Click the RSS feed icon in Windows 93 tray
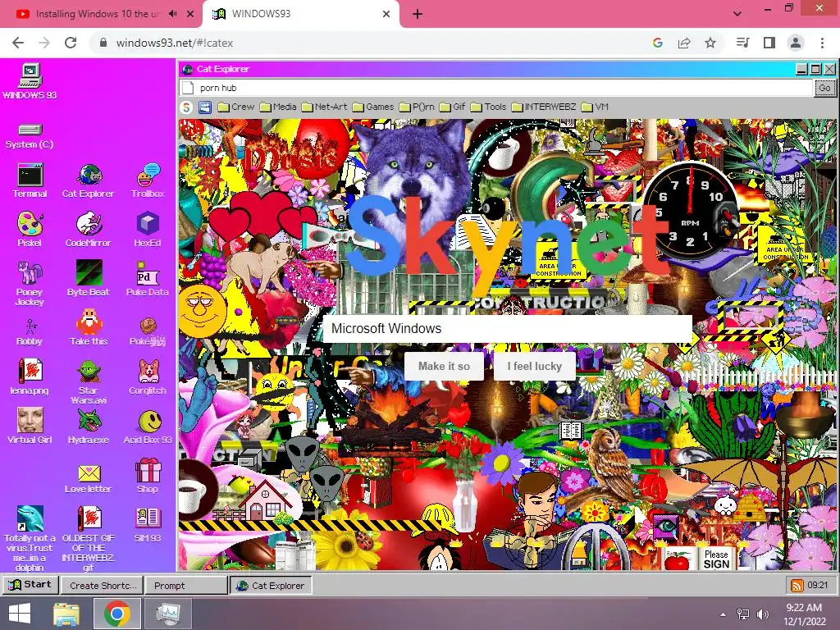840x630 pixels. click(797, 585)
